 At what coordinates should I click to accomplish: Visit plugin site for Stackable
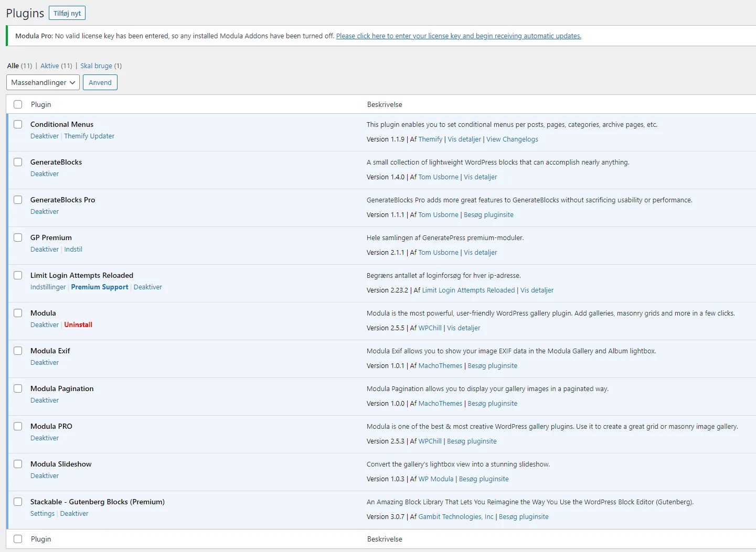tap(524, 516)
